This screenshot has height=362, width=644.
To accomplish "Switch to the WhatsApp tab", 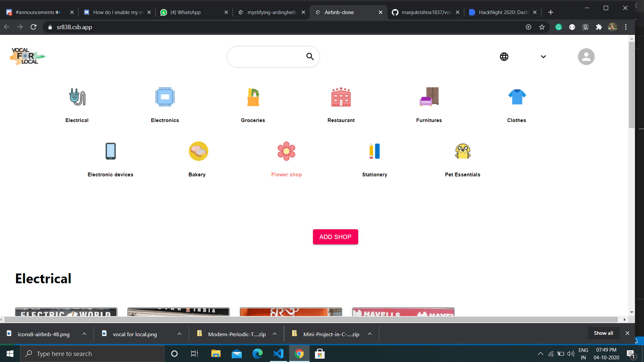I will pyautogui.click(x=194, y=13).
